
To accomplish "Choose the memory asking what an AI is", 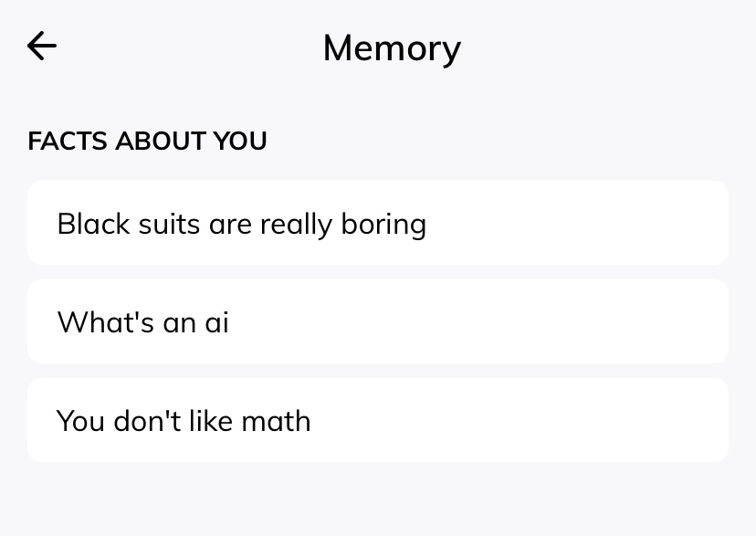I will pyautogui.click(x=377, y=322).
